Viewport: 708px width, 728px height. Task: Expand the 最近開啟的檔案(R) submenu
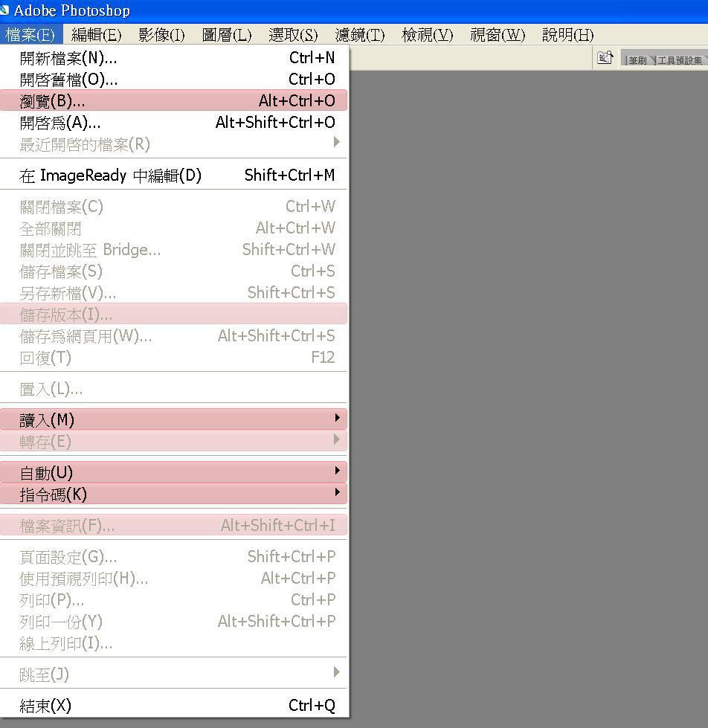[173, 144]
